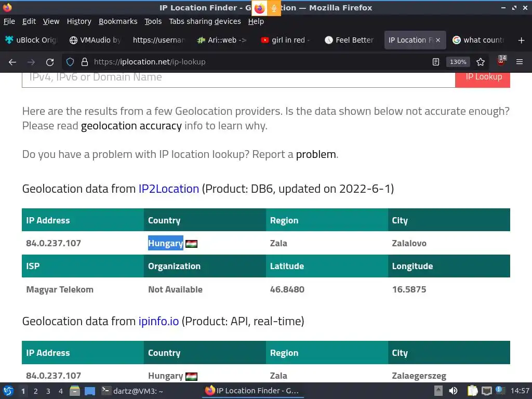532x399 pixels.
Task: Switch to the VMAudio tab
Action: [96, 40]
